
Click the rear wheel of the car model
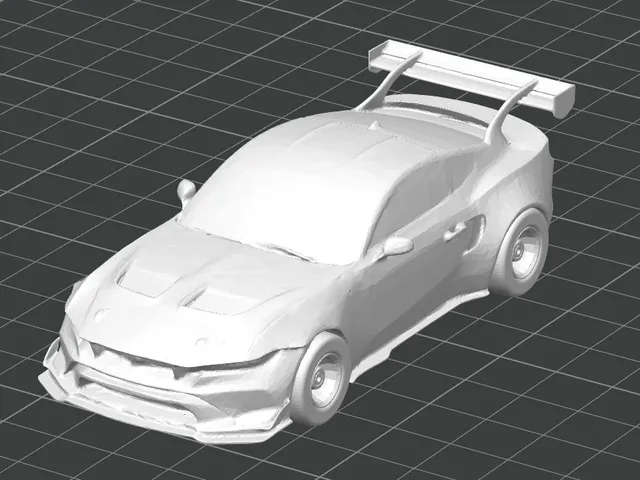point(520,253)
